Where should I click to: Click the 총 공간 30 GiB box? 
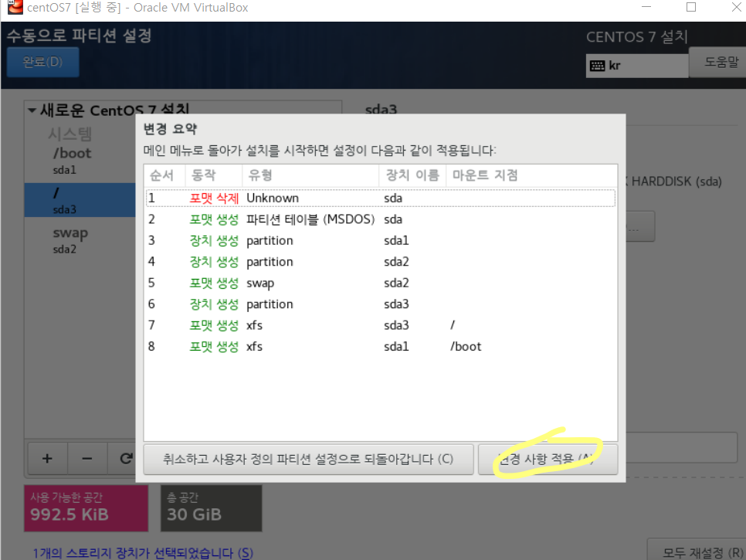pyautogui.click(x=212, y=508)
